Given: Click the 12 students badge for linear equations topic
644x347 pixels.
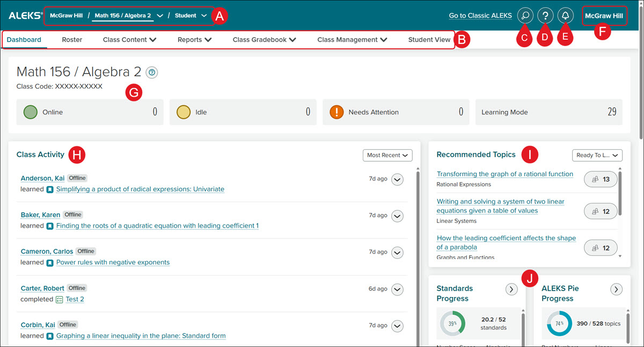Looking at the screenshot, I should click(601, 212).
